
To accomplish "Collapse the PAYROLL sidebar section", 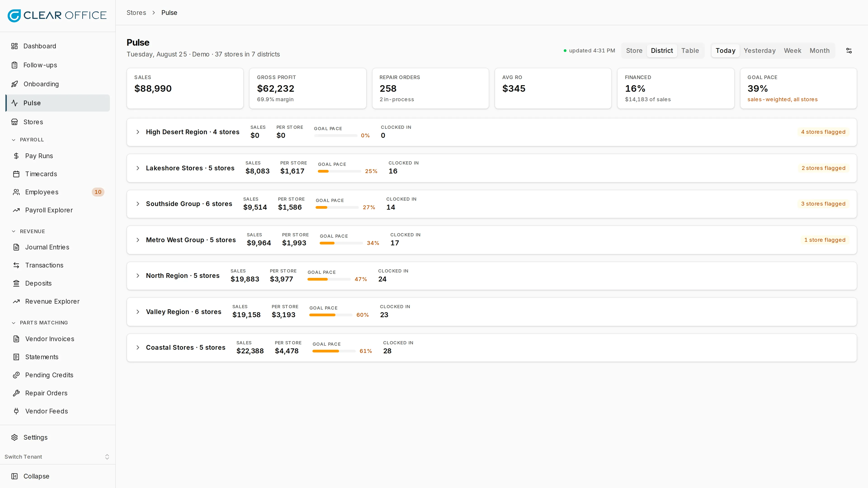I will 28,140.
